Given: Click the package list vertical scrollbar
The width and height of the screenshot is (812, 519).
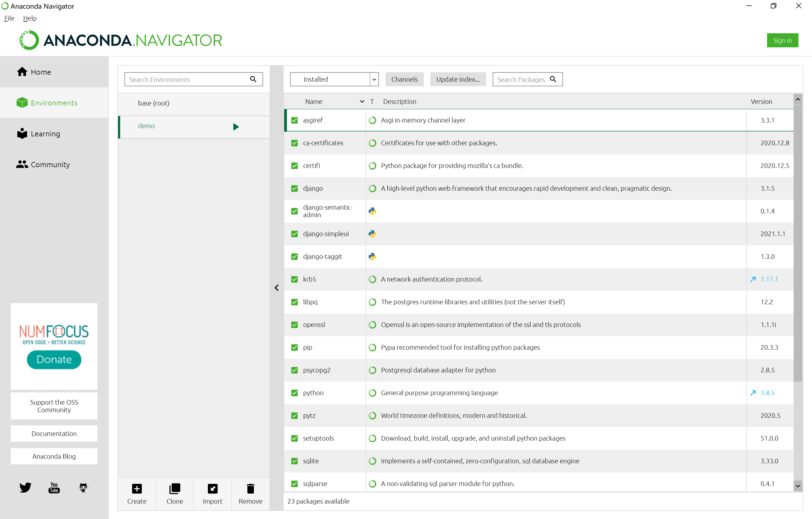Looking at the screenshot, I should tap(797, 243).
